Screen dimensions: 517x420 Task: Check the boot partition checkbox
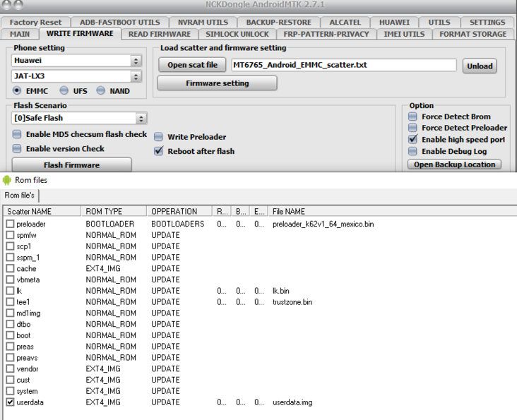point(10,335)
